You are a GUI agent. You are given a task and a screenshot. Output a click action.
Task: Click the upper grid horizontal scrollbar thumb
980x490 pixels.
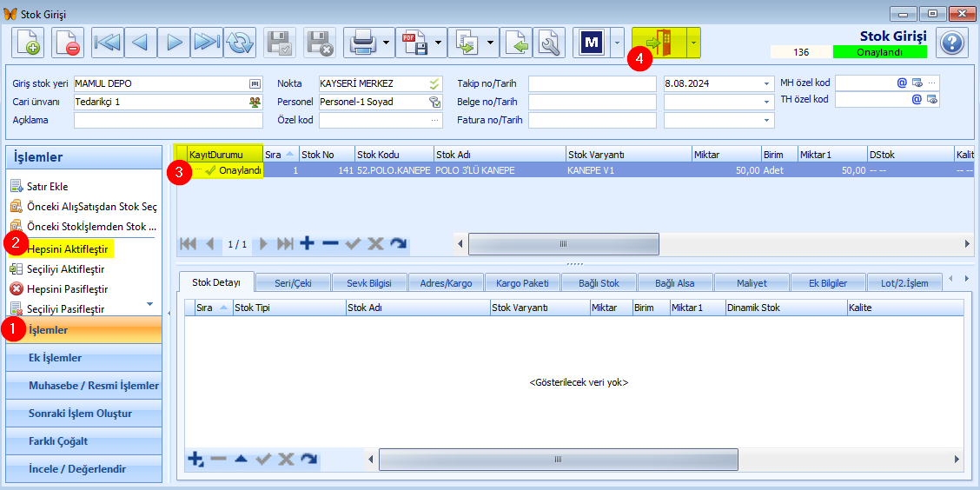[563, 244]
